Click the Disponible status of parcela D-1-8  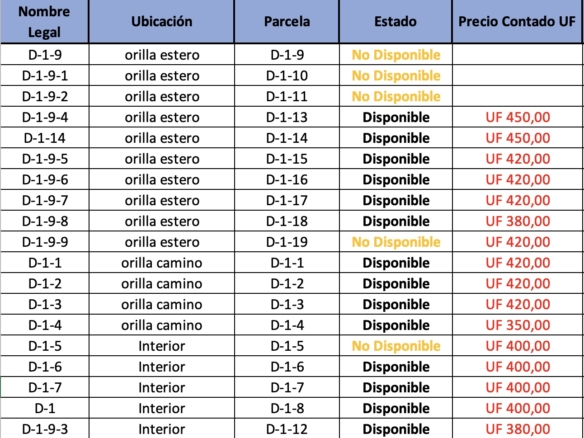click(395, 409)
